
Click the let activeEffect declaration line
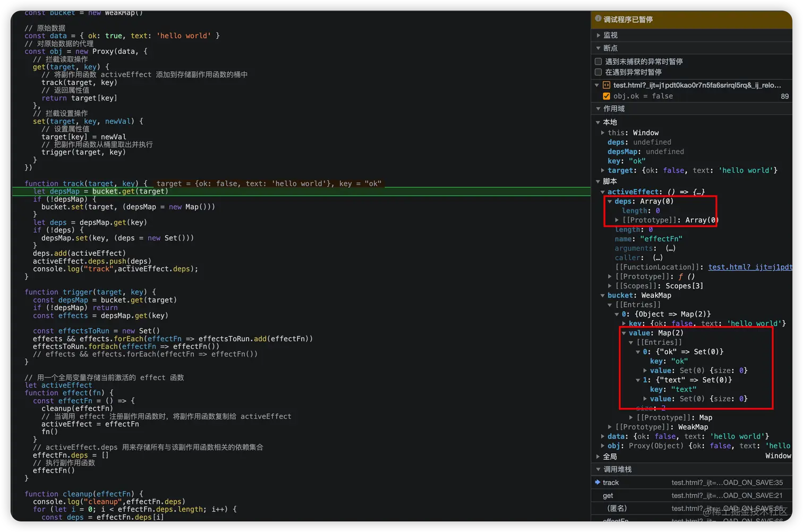coord(58,385)
